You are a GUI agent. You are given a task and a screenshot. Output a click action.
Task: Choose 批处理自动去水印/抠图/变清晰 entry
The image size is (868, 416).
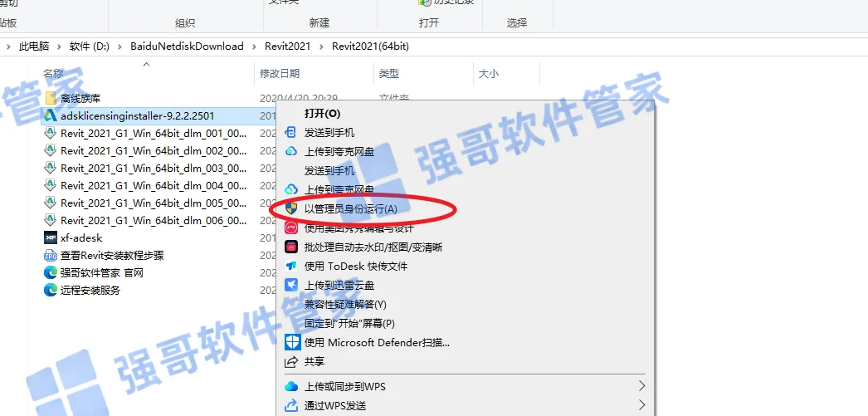373,247
